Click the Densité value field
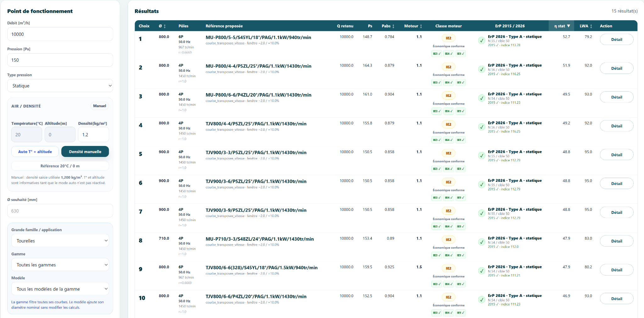Screen dimensions: 644x318 point(93,135)
